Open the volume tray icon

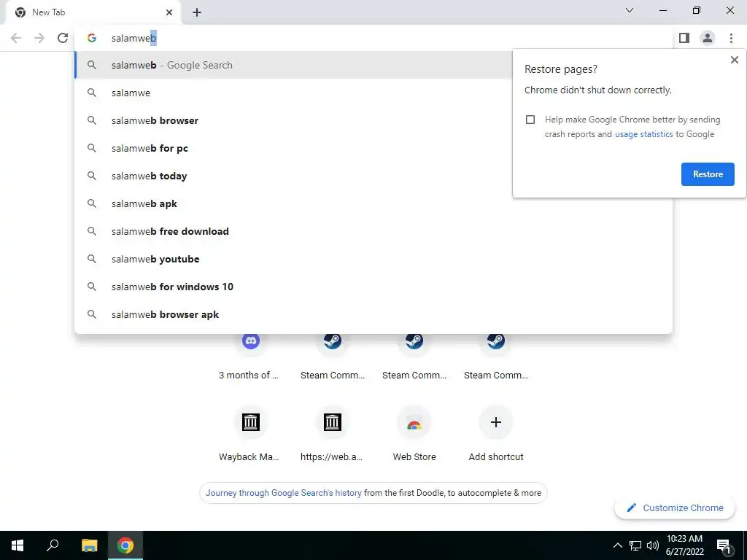click(x=652, y=545)
